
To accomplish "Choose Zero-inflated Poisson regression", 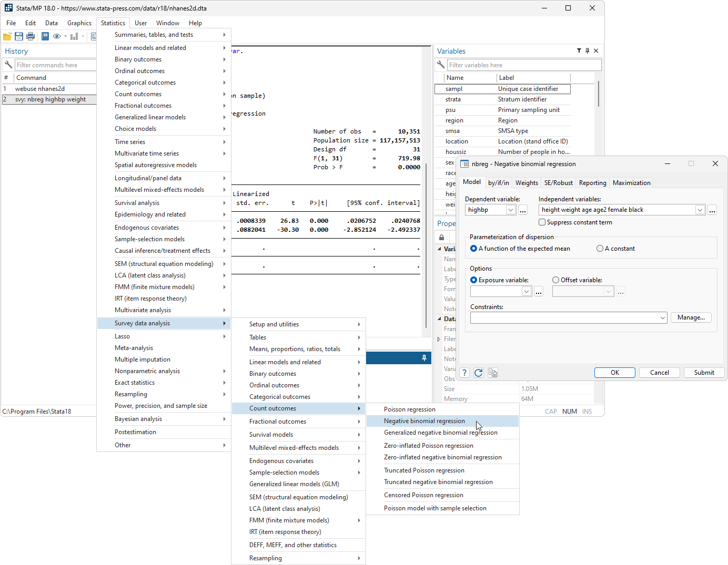I will coord(443,446).
